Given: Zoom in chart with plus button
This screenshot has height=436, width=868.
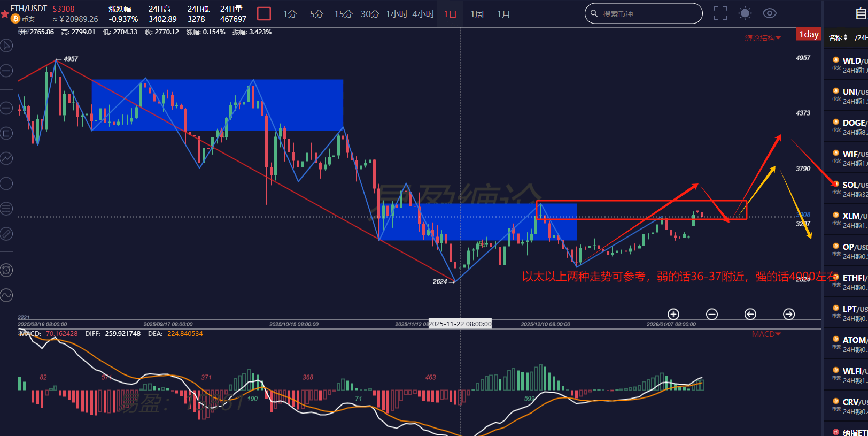Looking at the screenshot, I should (673, 314).
